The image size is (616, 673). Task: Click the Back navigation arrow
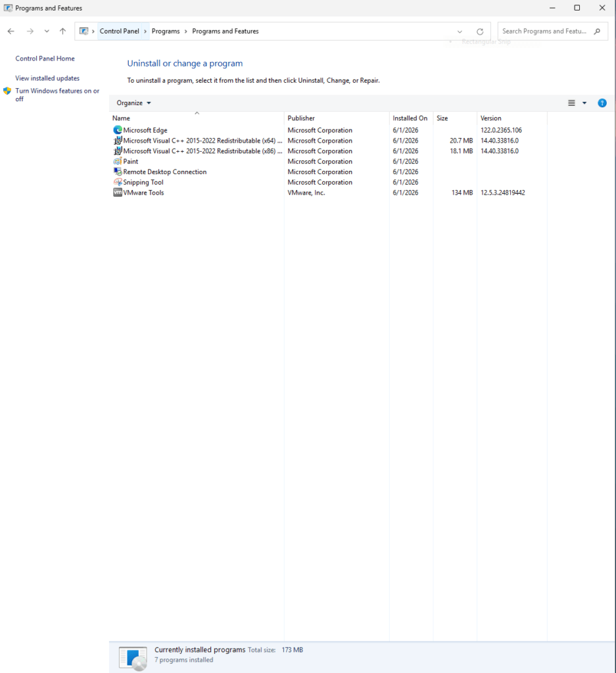pyautogui.click(x=11, y=32)
